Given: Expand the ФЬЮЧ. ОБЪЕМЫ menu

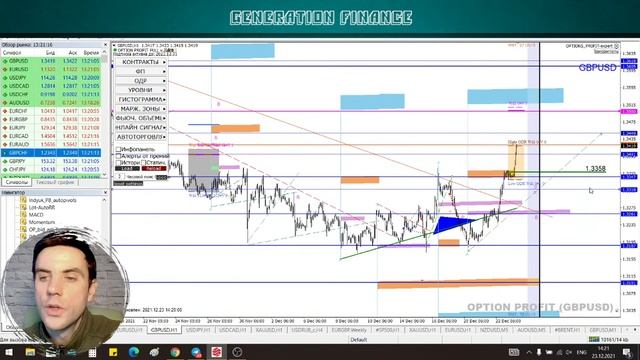Looking at the screenshot, I should pyautogui.click(x=141, y=118).
